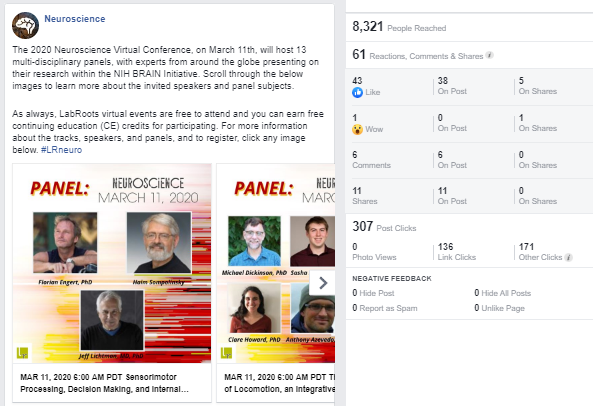Image resolution: width=593 pixels, height=406 pixels.
Task: Click Florian Engert's photo thumbnail
Action: click(65, 243)
